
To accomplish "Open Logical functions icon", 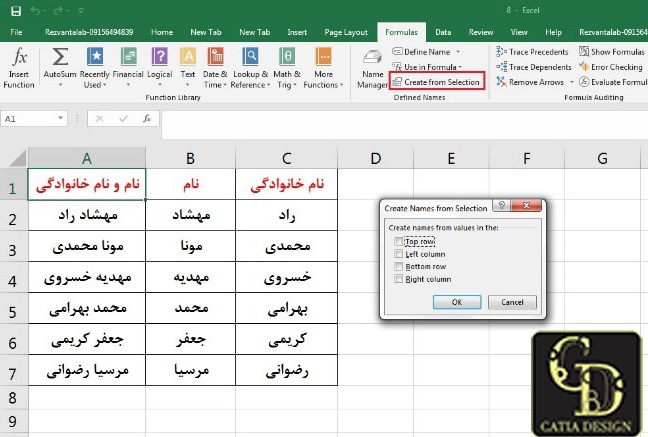I will tap(160, 57).
